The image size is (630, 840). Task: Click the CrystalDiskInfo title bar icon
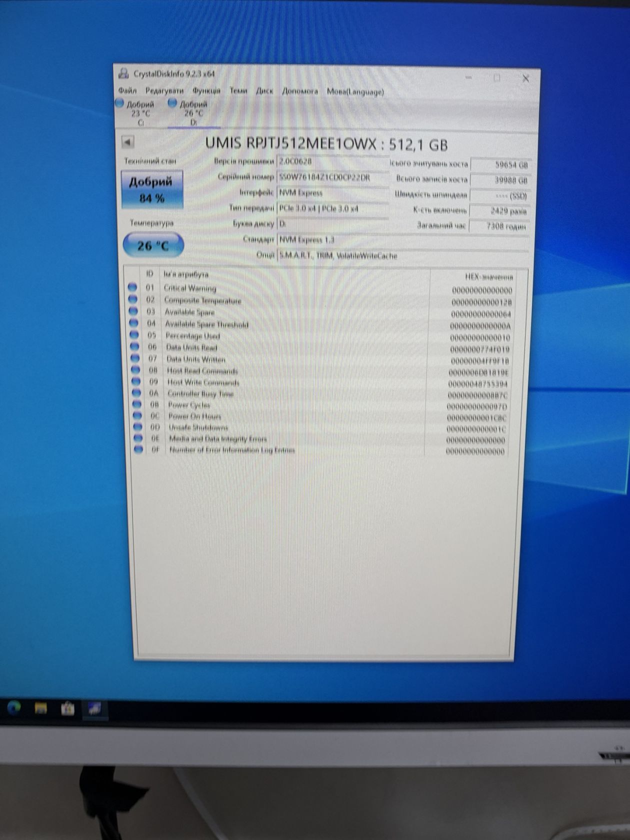click(x=123, y=73)
